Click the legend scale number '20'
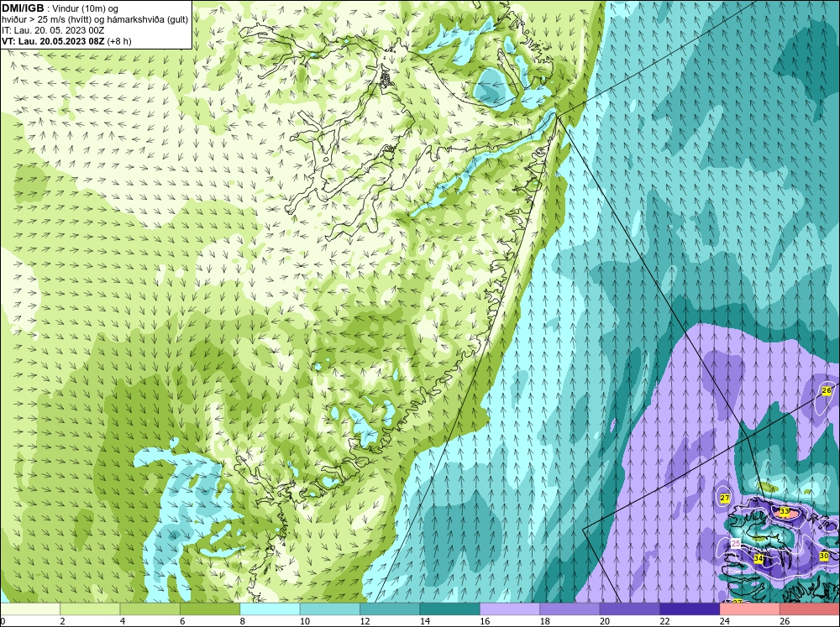This screenshot has height=627, width=840. point(604,621)
